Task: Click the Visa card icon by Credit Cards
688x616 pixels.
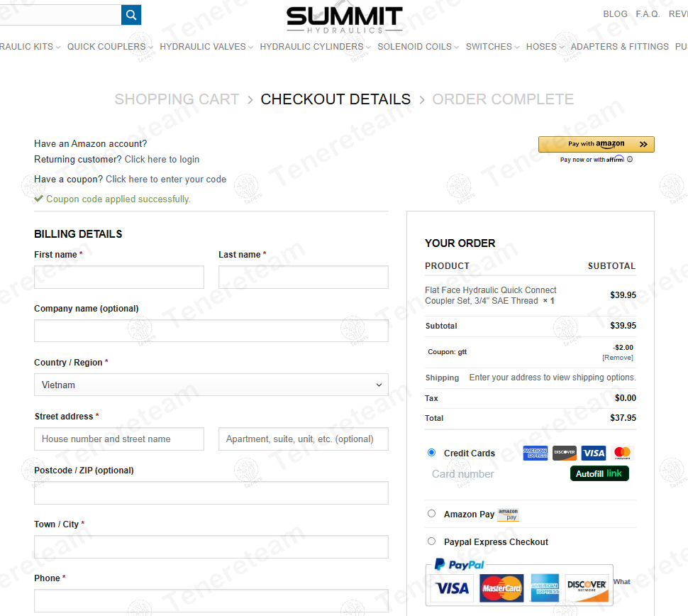Action: pyautogui.click(x=593, y=453)
